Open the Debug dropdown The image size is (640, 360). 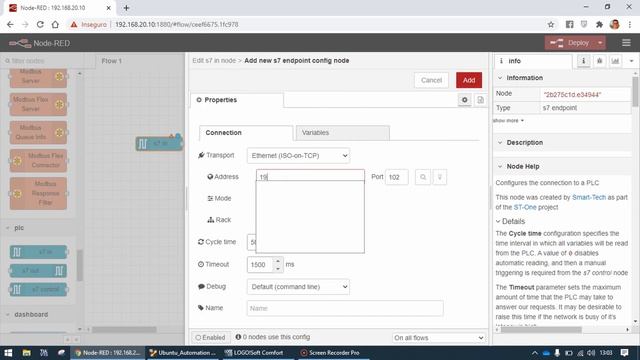[x=298, y=287]
